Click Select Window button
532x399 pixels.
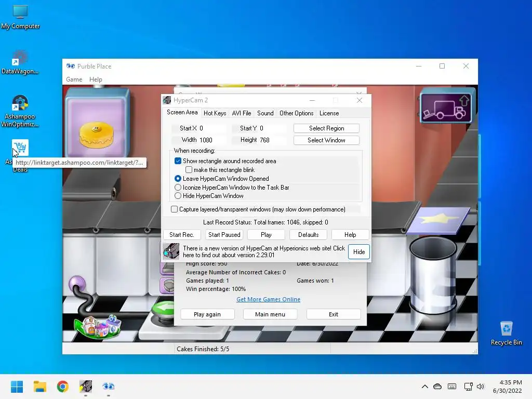click(x=326, y=140)
